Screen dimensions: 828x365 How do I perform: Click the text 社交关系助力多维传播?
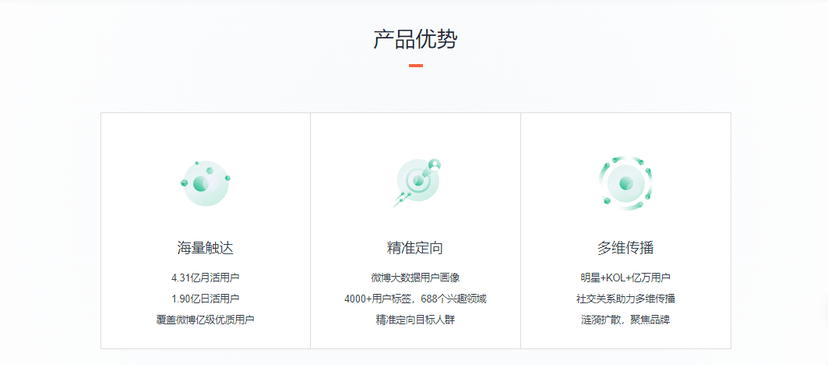pyautogui.click(x=626, y=298)
